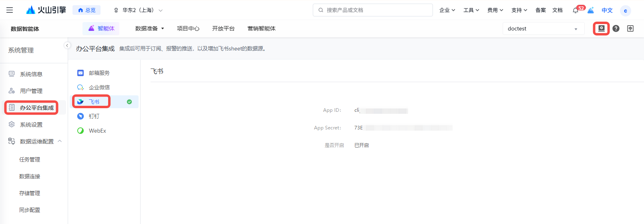Open the 总览 overview button
644x224 pixels.
pyautogui.click(x=87, y=10)
